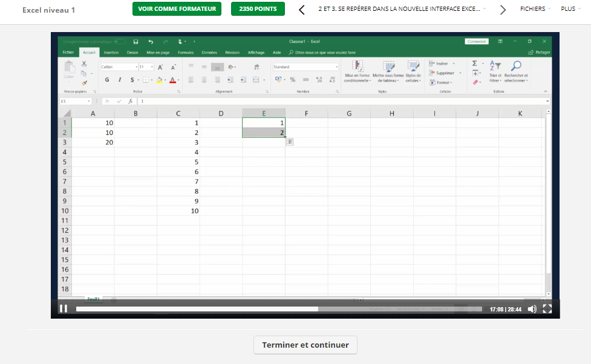The height and width of the screenshot is (364, 591).
Task: Click the increase indent icon
Action: tap(244, 79)
